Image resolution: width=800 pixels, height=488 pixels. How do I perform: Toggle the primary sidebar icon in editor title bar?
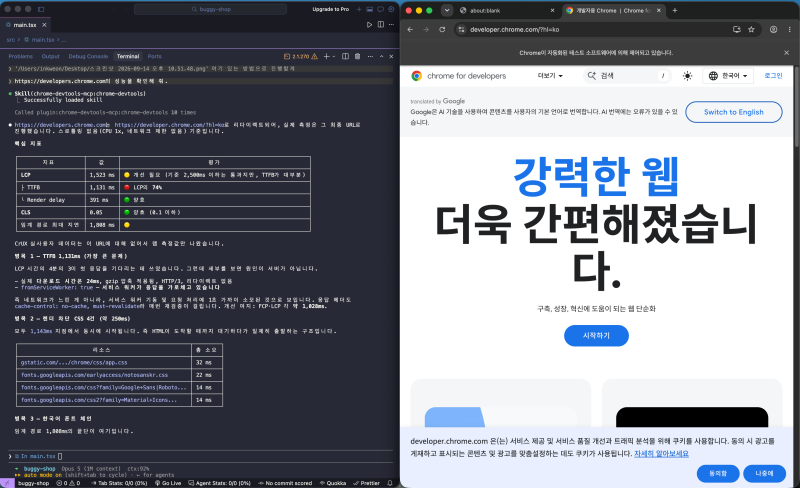point(41,9)
